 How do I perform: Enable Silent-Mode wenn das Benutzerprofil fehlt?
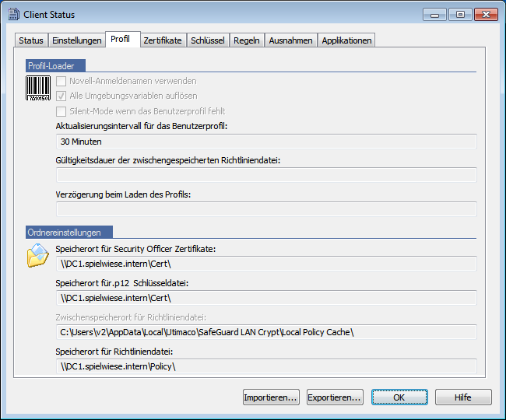pos(61,111)
